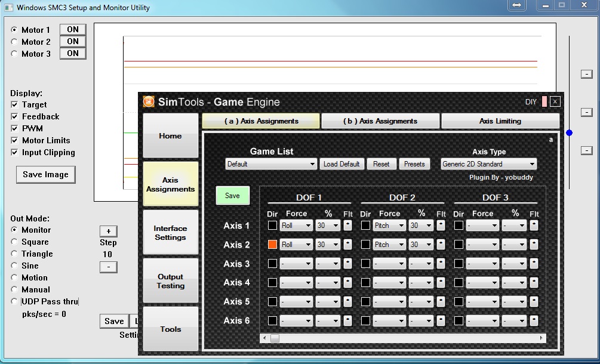Open Output Testing section
Viewport: 600px width, 364px height.
point(170,281)
